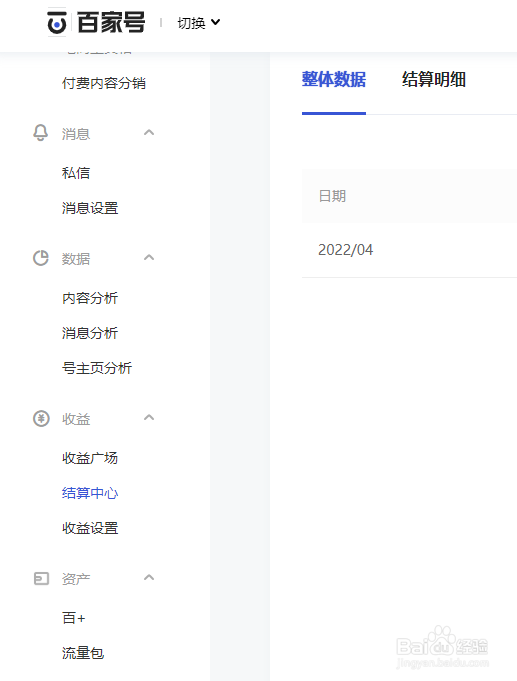Collapse the 消息 section chevron

click(149, 132)
